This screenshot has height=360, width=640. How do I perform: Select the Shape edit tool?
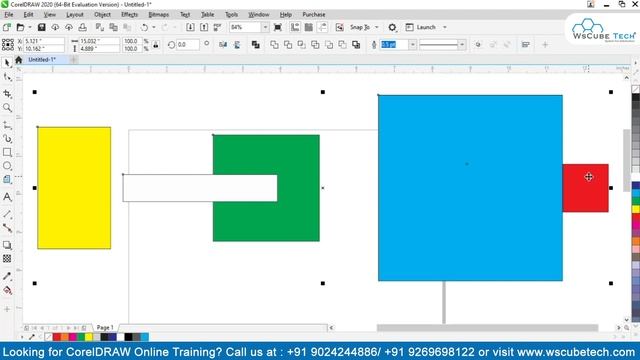pyautogui.click(x=7, y=77)
